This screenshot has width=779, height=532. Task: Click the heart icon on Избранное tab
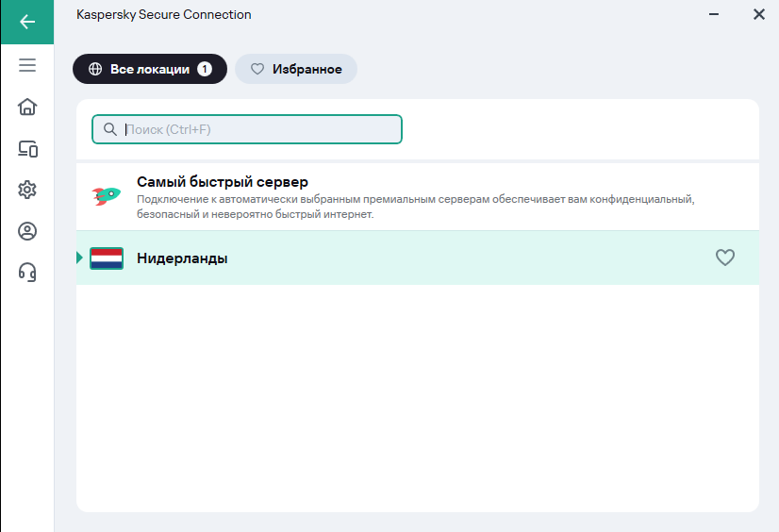pyautogui.click(x=257, y=69)
